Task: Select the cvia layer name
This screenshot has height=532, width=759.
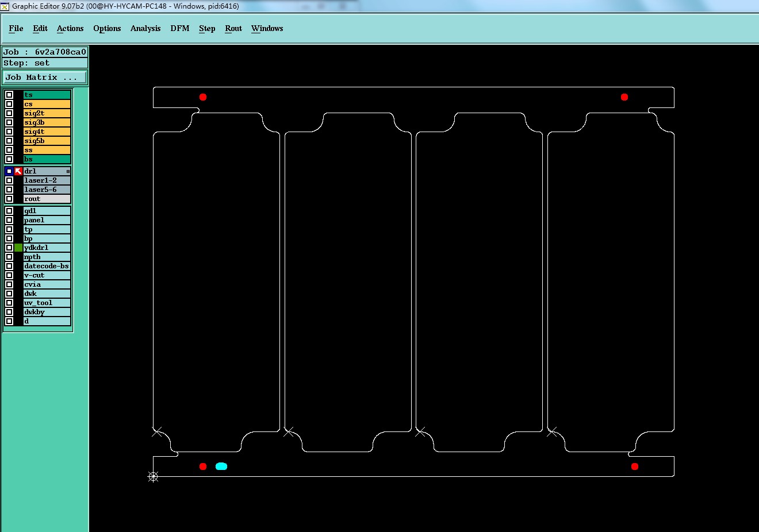Action: tap(47, 284)
